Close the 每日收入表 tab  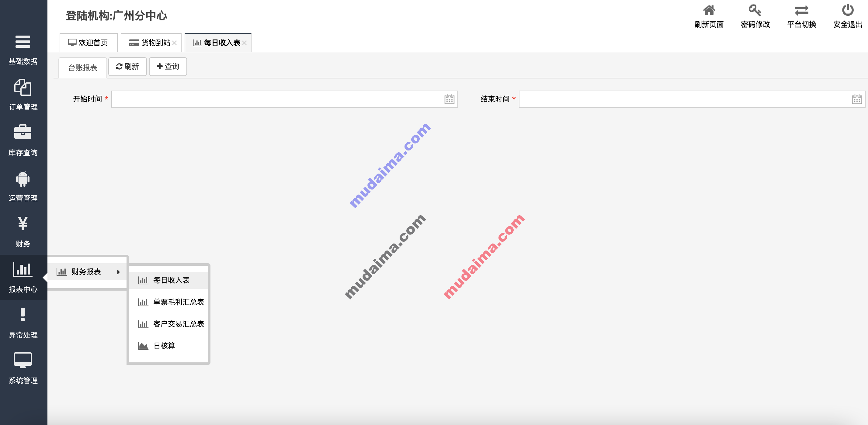(244, 43)
